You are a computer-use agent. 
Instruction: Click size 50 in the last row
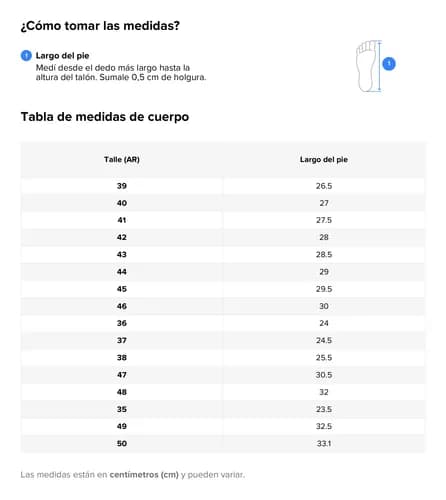point(122,444)
